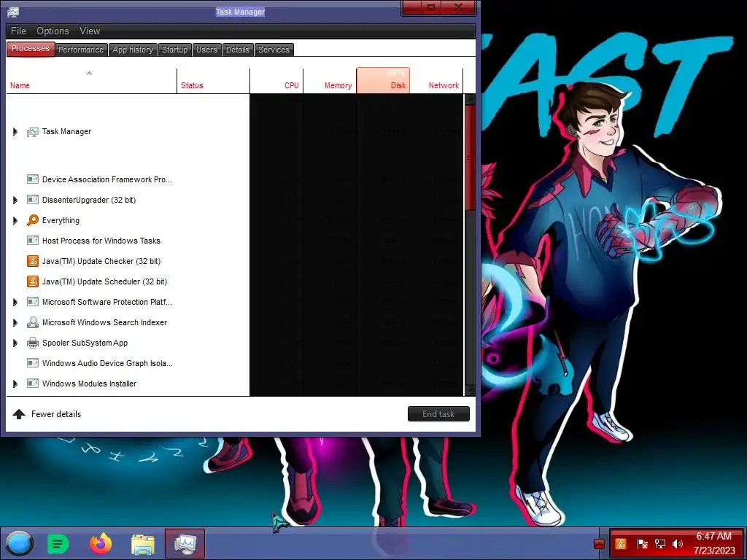Screen dimensions: 747x560
Task: Click the Device Association Framework process icon
Action: coord(32,179)
